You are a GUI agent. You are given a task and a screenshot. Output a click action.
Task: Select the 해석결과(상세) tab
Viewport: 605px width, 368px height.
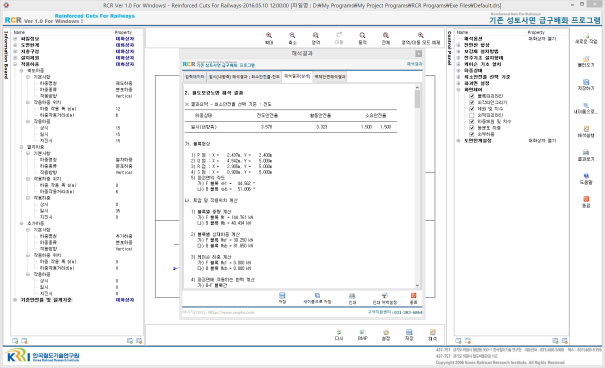click(x=297, y=77)
